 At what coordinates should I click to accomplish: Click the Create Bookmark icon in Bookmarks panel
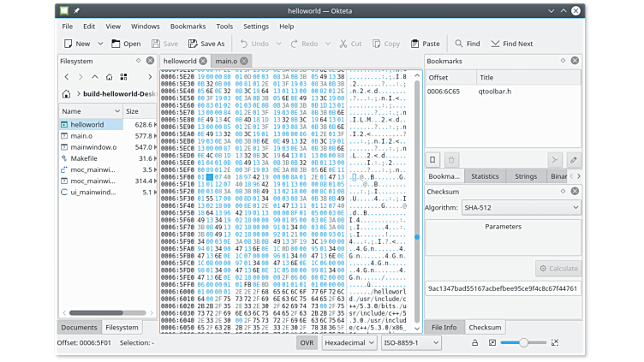(x=433, y=160)
